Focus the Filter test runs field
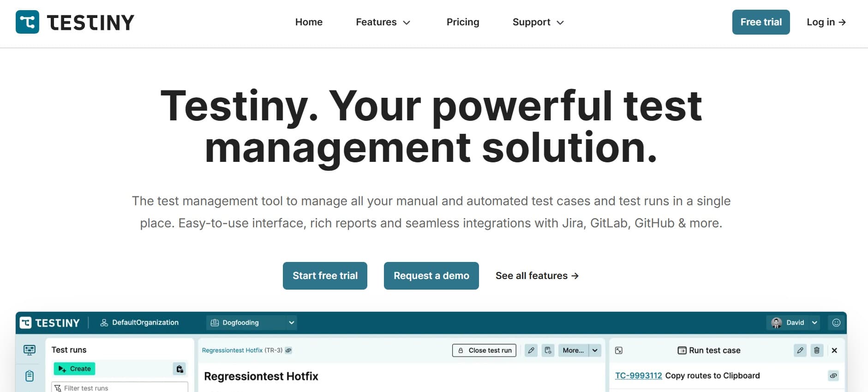The height and width of the screenshot is (392, 868). pos(120,388)
